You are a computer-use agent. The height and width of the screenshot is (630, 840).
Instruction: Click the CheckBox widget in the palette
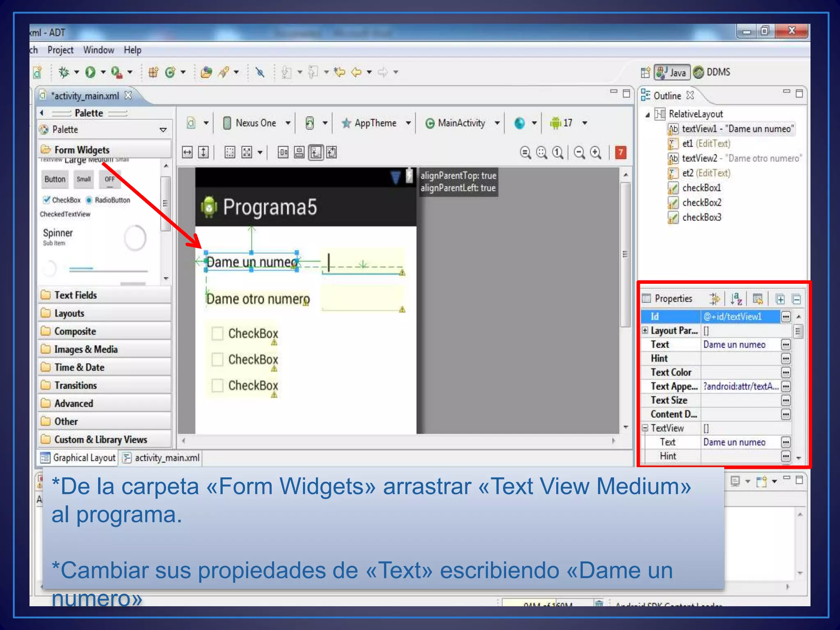point(62,200)
